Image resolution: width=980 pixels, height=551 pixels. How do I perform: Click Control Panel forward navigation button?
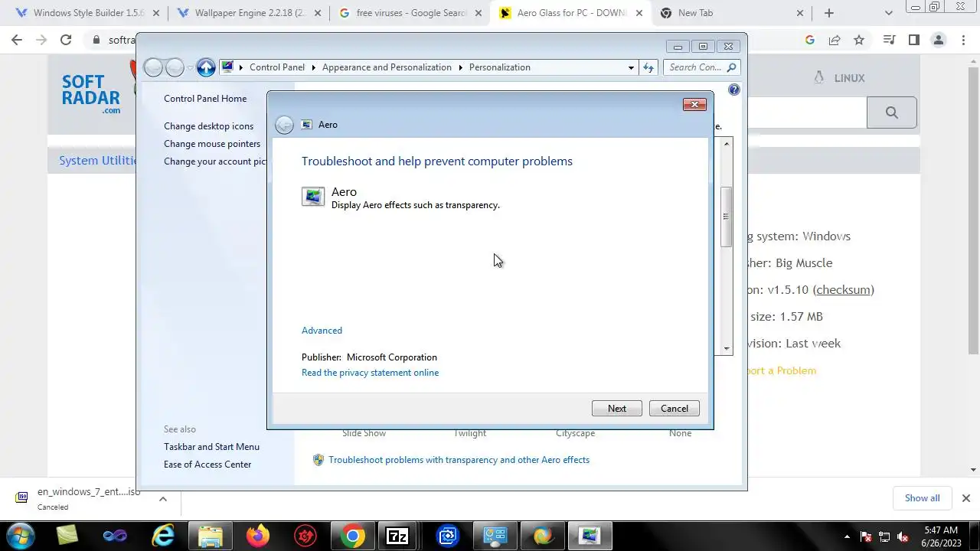pyautogui.click(x=175, y=67)
